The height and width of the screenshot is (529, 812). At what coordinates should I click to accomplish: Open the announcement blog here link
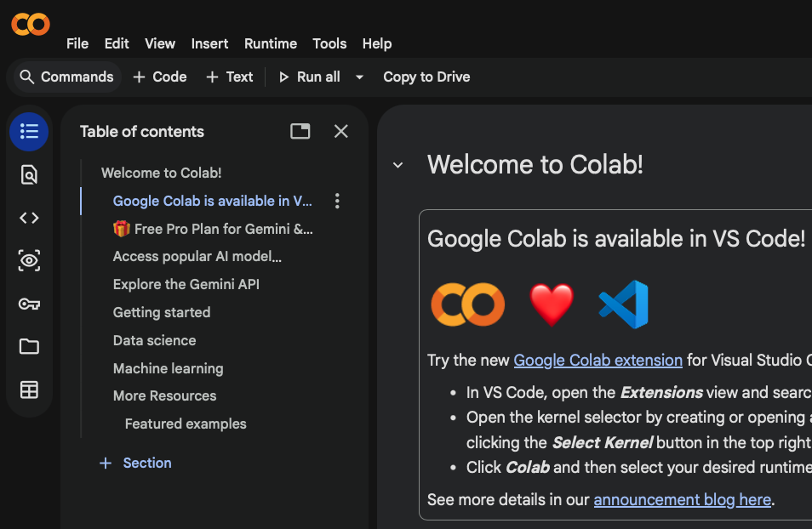click(x=683, y=500)
